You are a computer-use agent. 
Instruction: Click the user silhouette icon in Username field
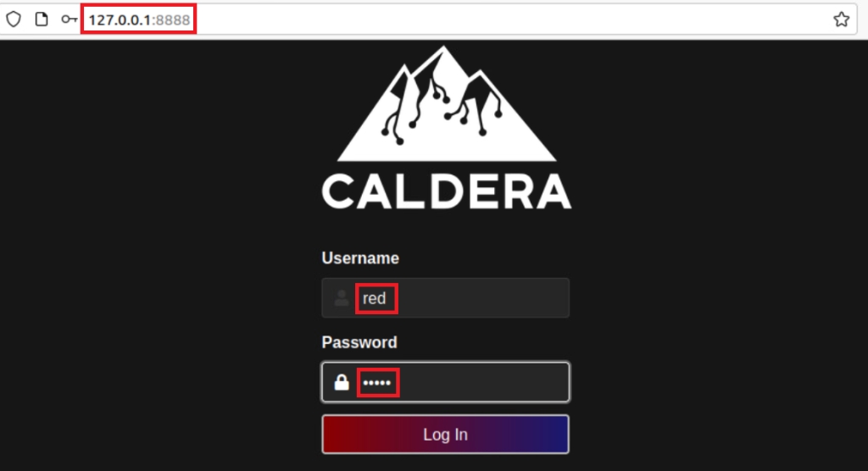coord(342,298)
